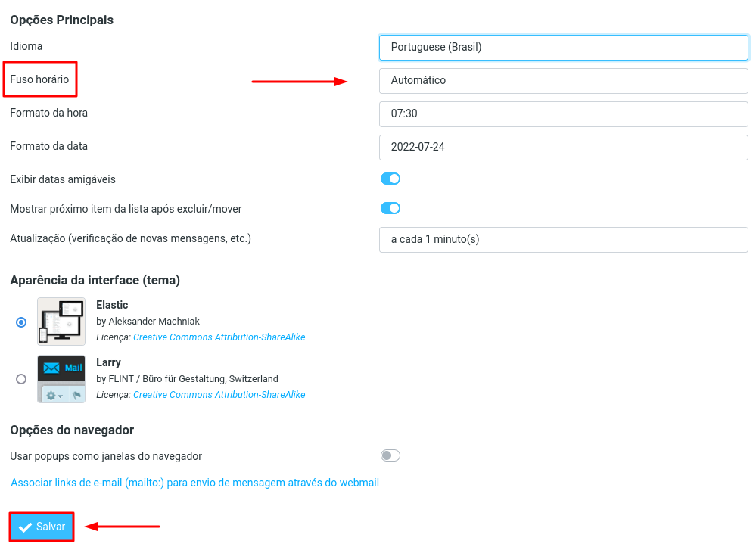Click the Salvar checkmark icon
The width and height of the screenshot is (756, 547).
[x=25, y=527]
